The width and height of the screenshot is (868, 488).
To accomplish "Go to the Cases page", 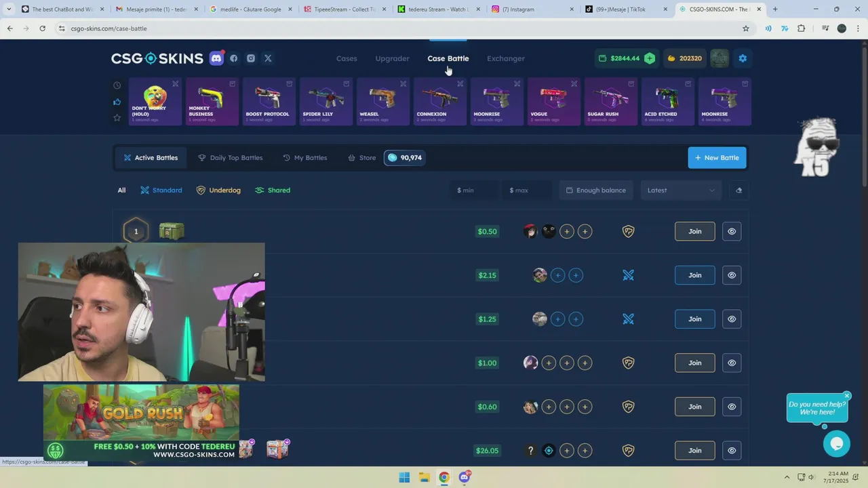I will coord(347,58).
